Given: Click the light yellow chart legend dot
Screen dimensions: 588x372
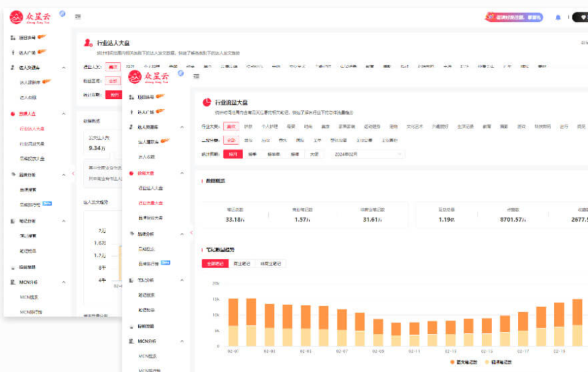Looking at the screenshot, I should click(x=487, y=362).
